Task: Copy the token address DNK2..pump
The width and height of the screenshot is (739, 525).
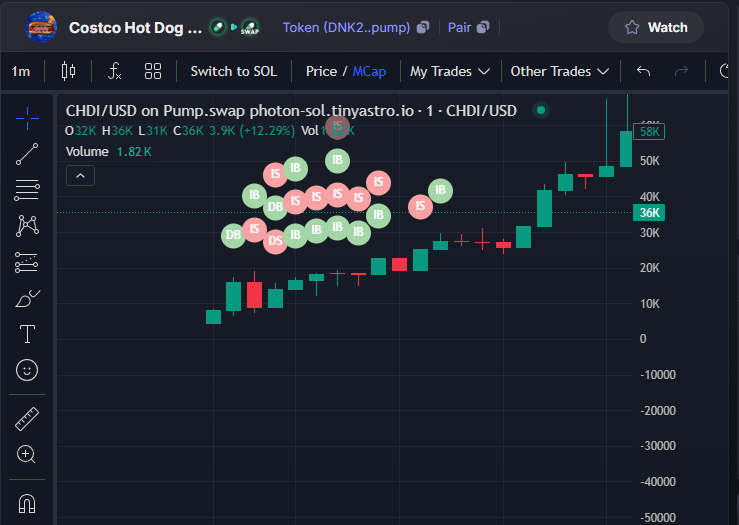Action: coord(423,27)
